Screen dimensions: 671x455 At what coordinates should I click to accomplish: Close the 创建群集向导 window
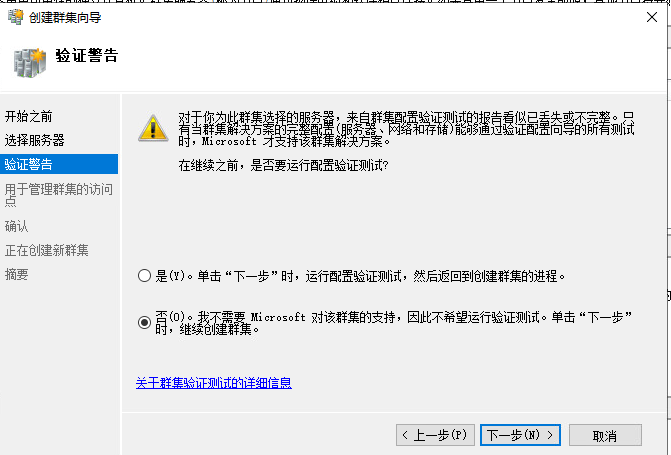point(652,17)
